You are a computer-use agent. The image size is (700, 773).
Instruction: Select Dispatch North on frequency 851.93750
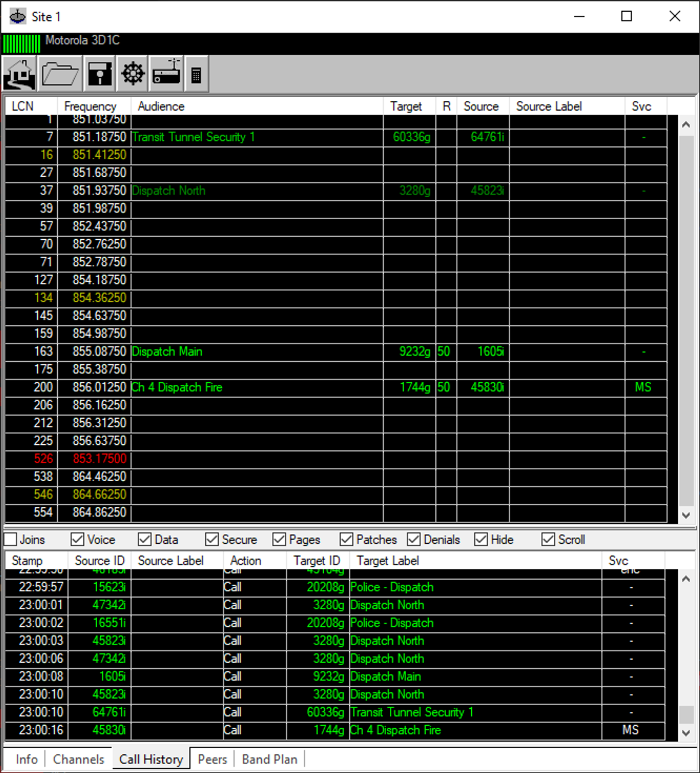pos(336,191)
